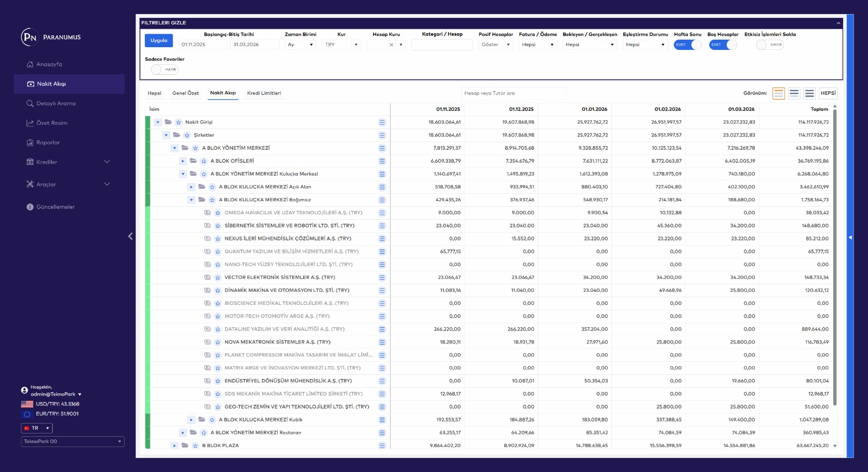The image size is (868, 472).
Task: Click the HEPSİ view button
Action: (x=828, y=93)
